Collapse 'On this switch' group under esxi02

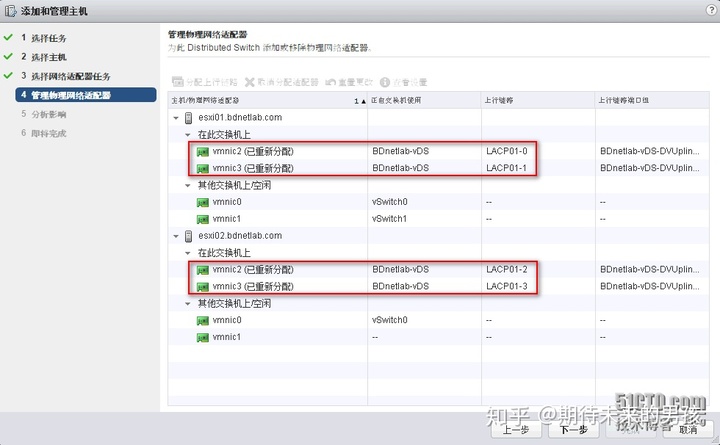(x=188, y=253)
